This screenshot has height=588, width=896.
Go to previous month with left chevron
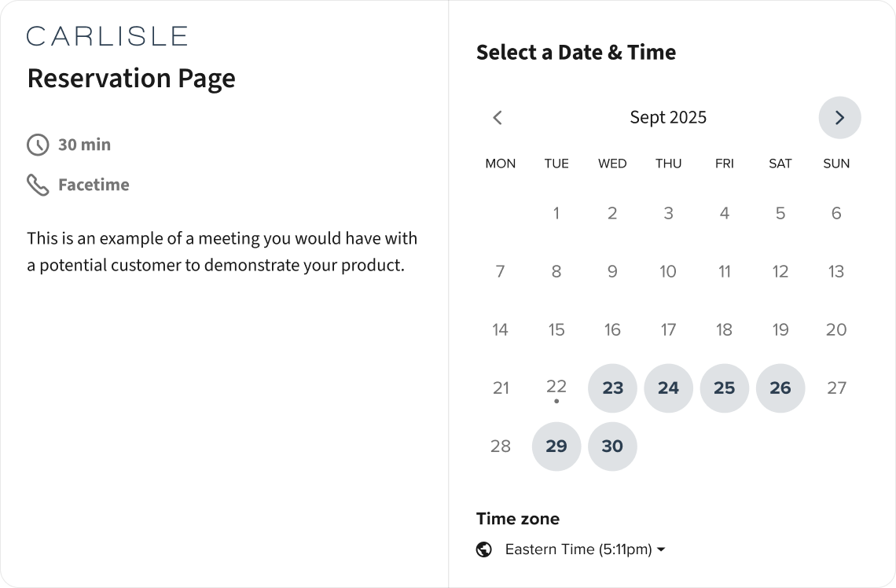[x=498, y=118]
